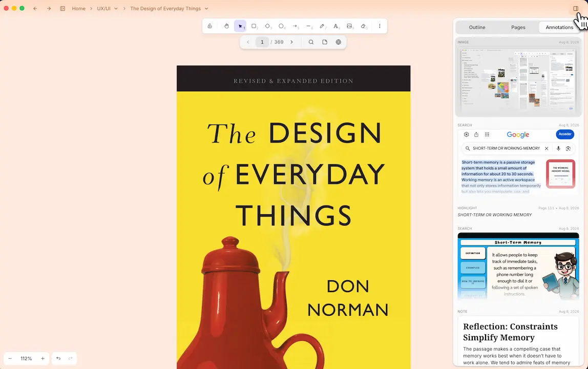Go to the previous page
Screen dimensions: 588x369
248,42
